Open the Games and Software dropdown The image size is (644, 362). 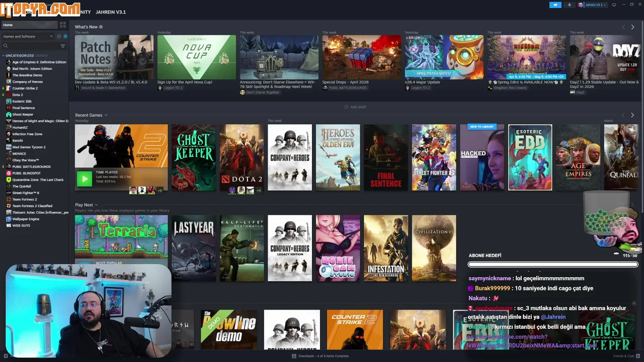click(x=28, y=36)
